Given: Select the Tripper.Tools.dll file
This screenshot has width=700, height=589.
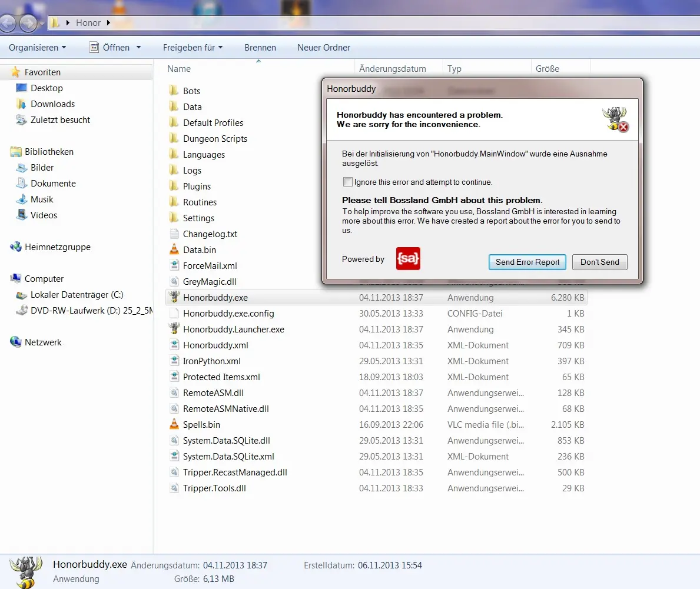Looking at the screenshot, I should (214, 488).
